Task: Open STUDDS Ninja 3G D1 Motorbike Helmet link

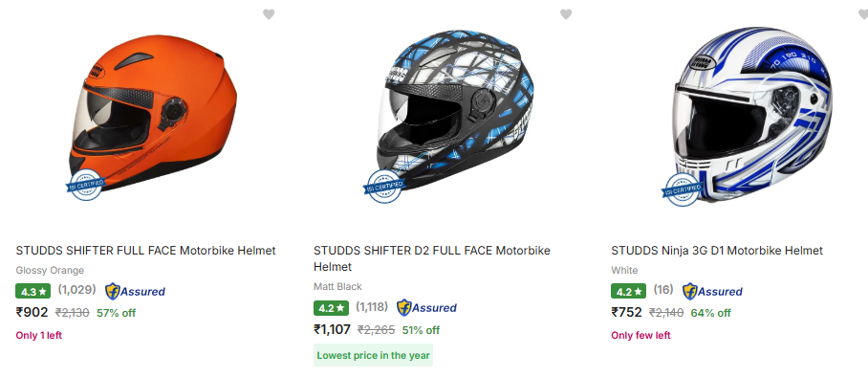Action: point(717,251)
